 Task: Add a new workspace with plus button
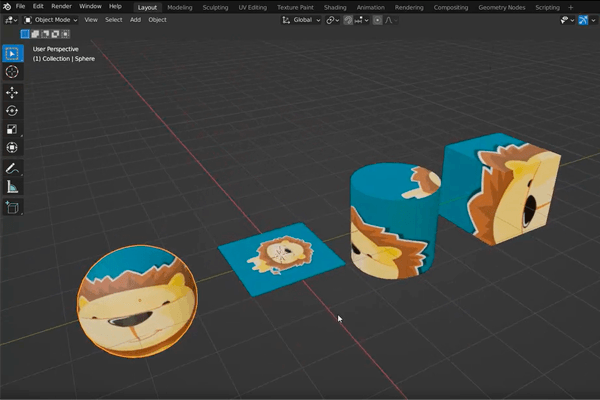[x=571, y=7]
